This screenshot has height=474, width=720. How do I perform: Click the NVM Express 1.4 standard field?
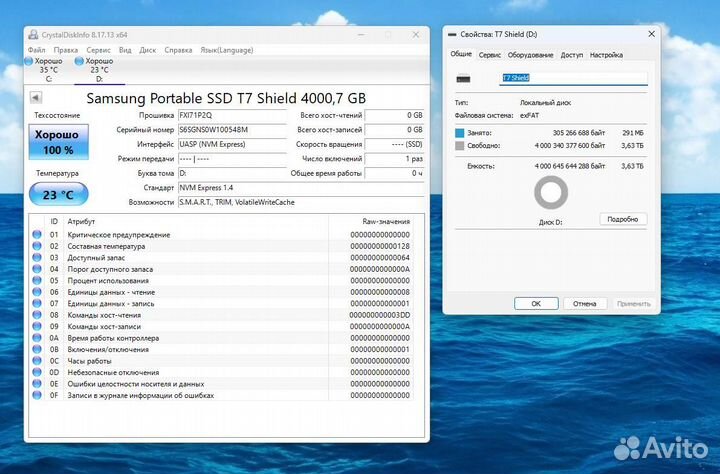(x=301, y=188)
